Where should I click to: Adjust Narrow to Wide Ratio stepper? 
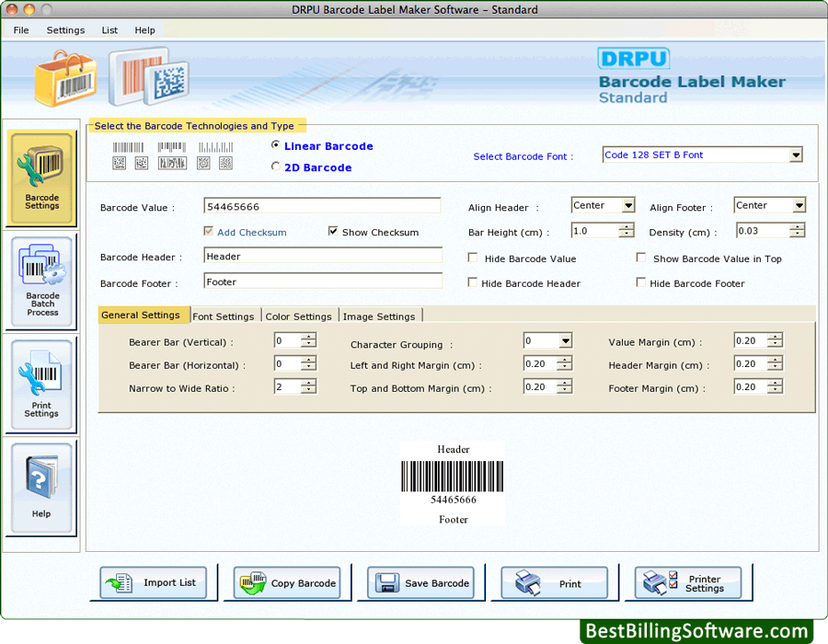308,387
